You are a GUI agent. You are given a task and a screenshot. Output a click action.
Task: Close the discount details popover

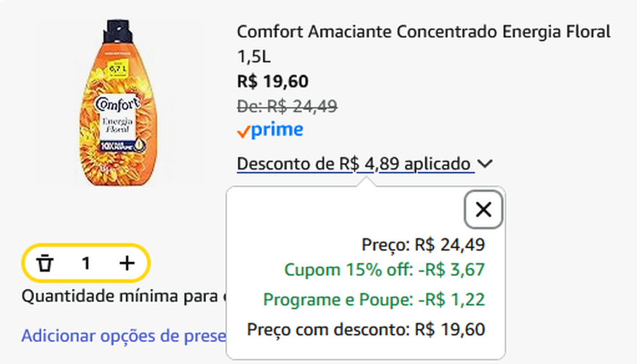click(483, 210)
